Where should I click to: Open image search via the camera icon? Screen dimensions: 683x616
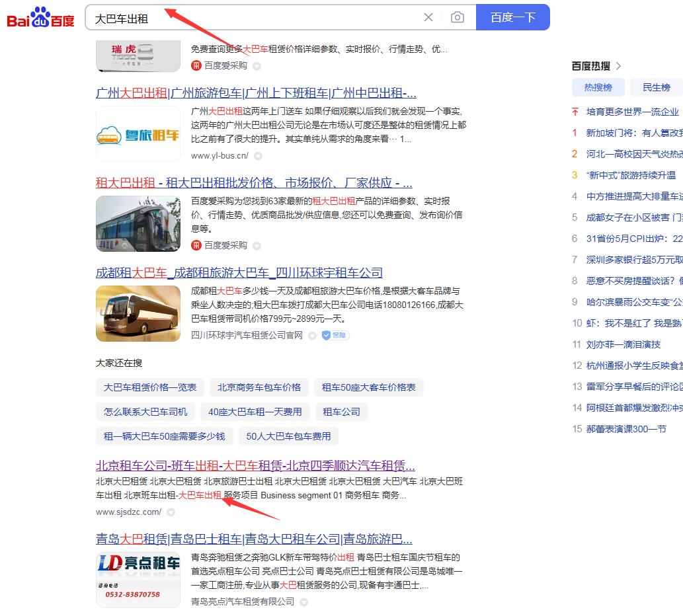coord(458,17)
